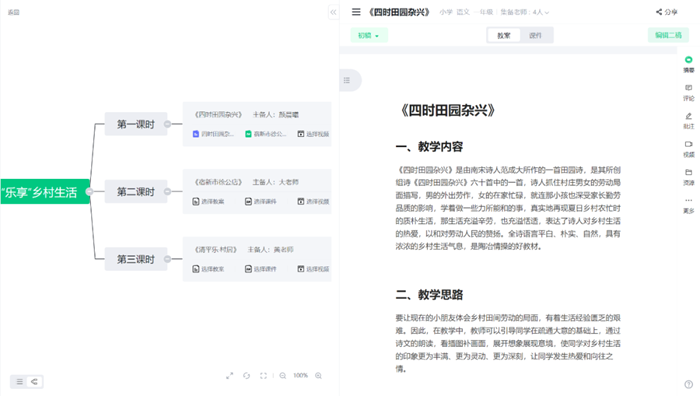This screenshot has height=396, width=700.
Task: Open the 初稿 version dropdown
Action: click(369, 35)
